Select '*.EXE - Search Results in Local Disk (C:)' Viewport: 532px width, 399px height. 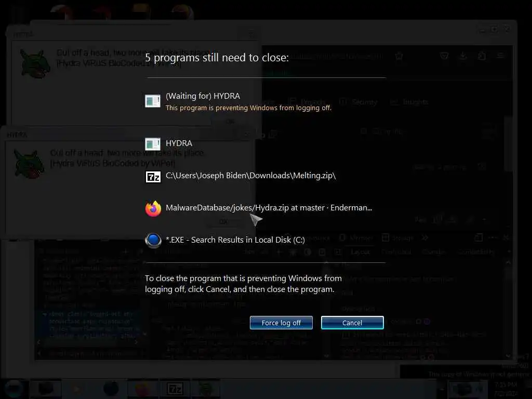(235, 240)
